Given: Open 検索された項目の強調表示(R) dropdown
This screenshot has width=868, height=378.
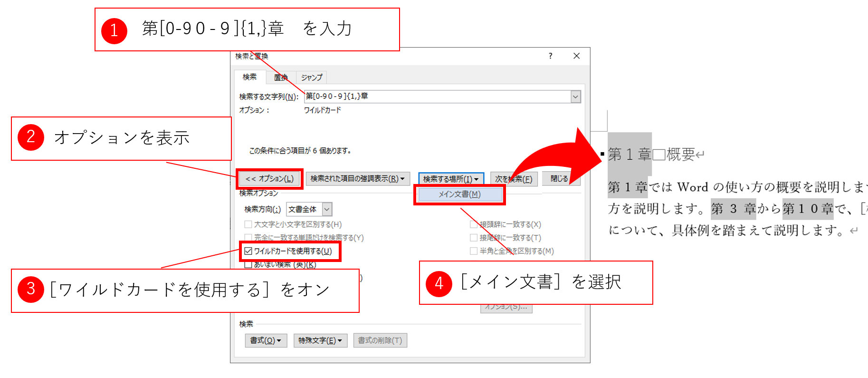Looking at the screenshot, I should 357,179.
